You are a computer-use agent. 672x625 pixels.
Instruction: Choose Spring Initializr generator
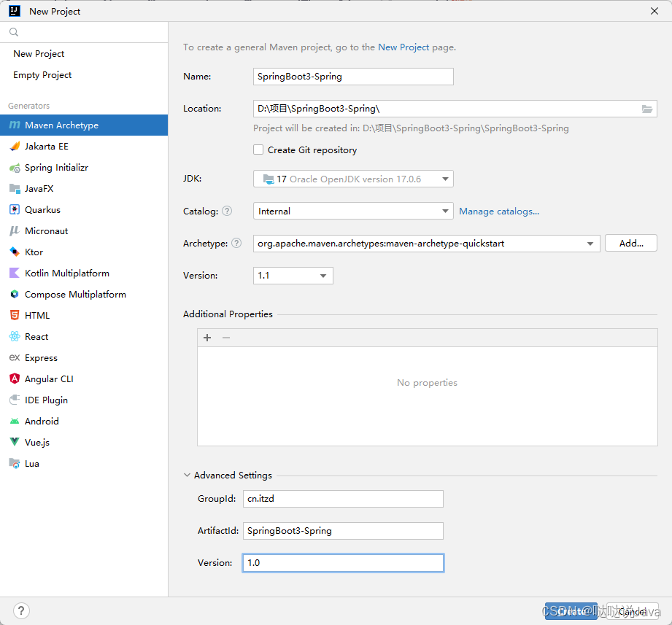pos(84,168)
